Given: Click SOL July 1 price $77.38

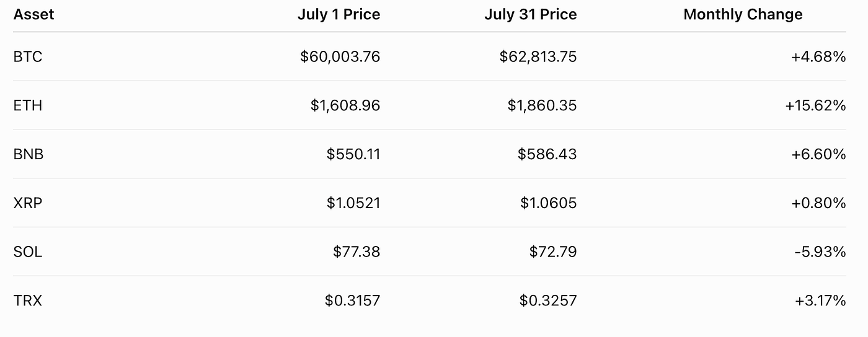Looking at the screenshot, I should [356, 252].
